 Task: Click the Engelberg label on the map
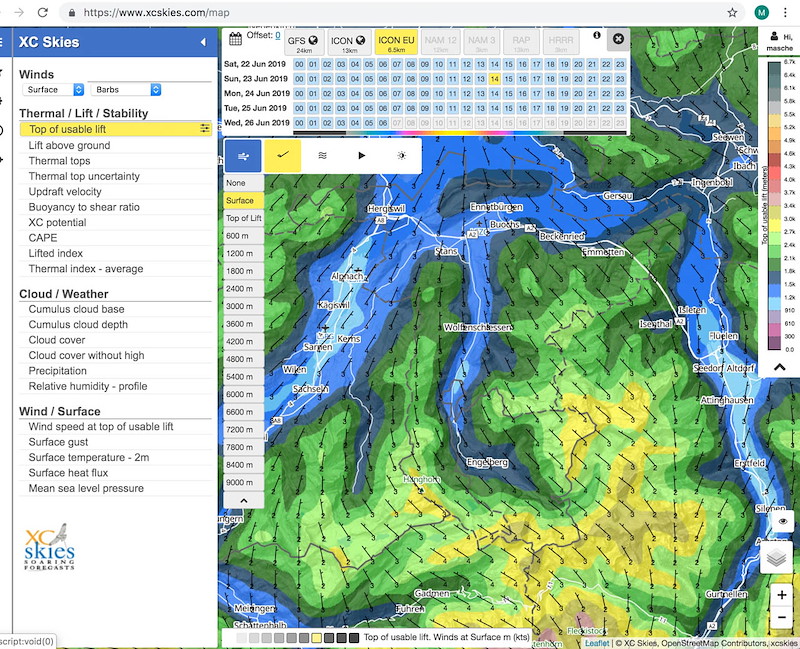coord(487,462)
